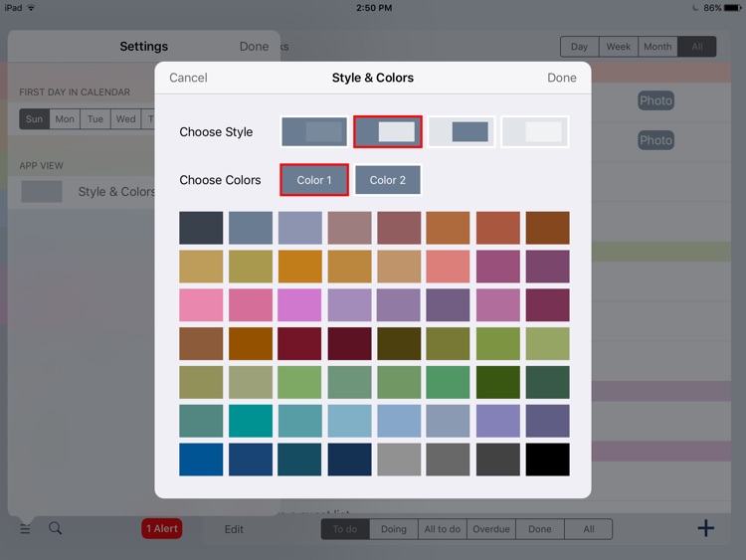Filter tasks by To do

click(x=345, y=529)
